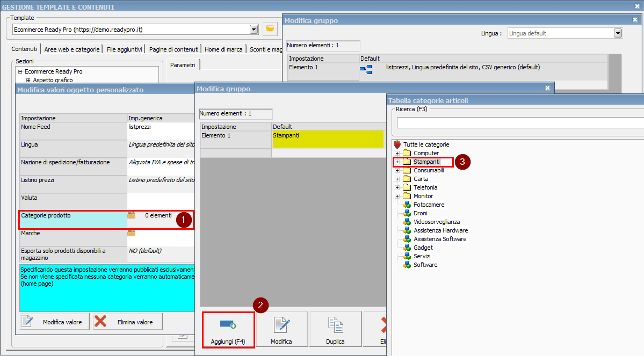This screenshot has height=356, width=644.
Task: Select the Gadget category label
Action: pyautogui.click(x=423, y=248)
